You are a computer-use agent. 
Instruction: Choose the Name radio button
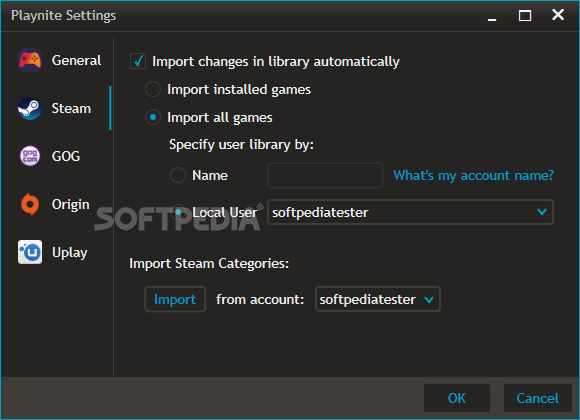point(178,175)
